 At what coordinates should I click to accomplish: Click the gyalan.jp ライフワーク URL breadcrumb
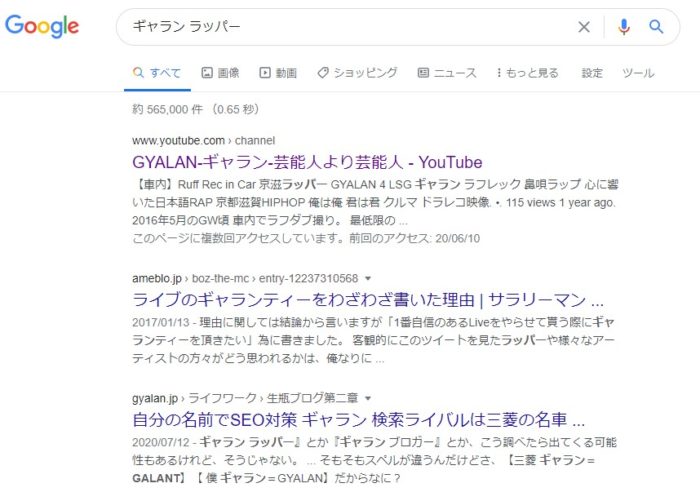[245, 397]
